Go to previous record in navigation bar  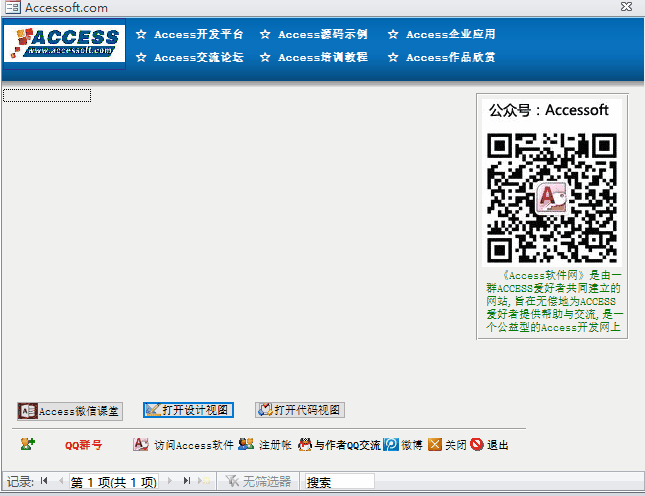pyautogui.click(x=61, y=480)
